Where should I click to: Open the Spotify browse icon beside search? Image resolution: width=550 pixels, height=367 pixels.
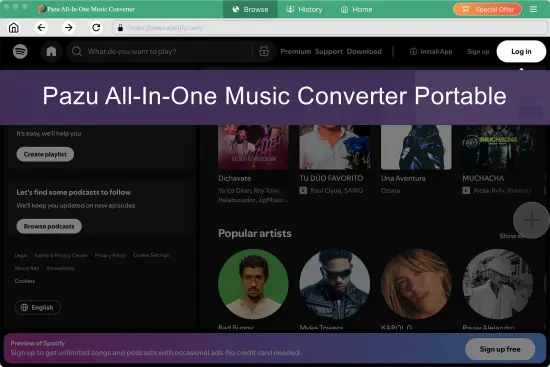tap(264, 51)
